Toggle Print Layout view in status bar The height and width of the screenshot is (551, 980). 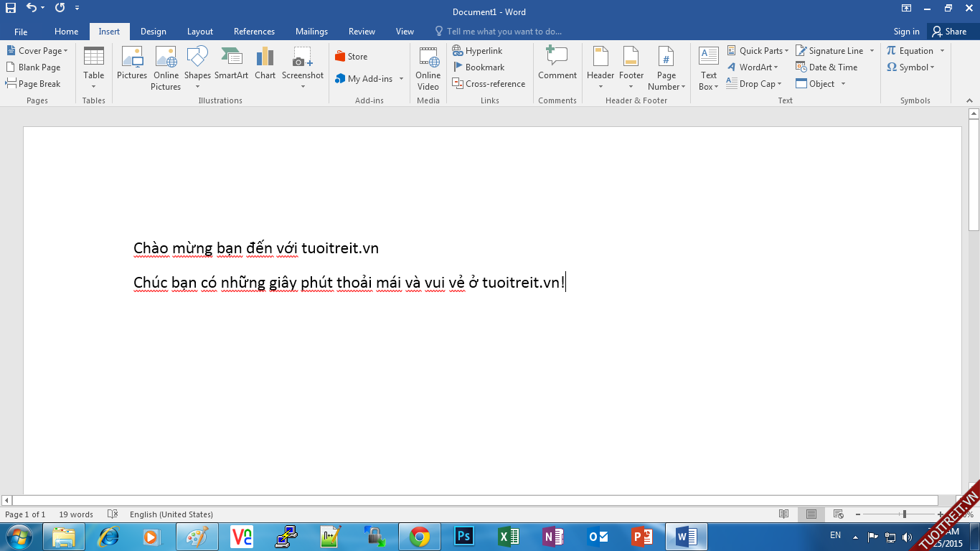coord(811,514)
